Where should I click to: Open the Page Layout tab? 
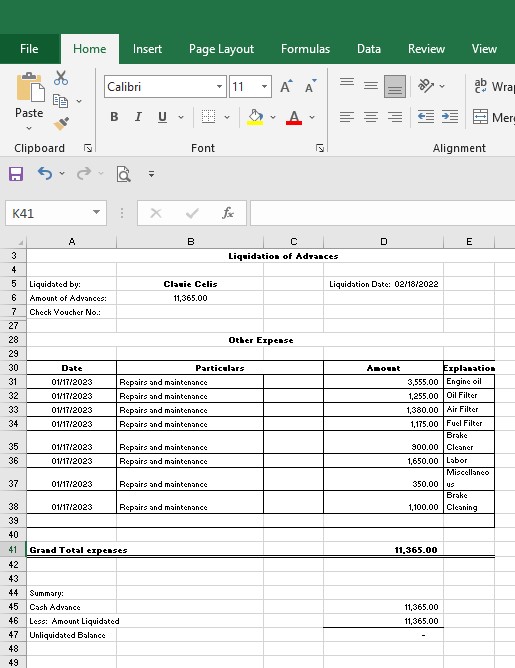coord(221,49)
